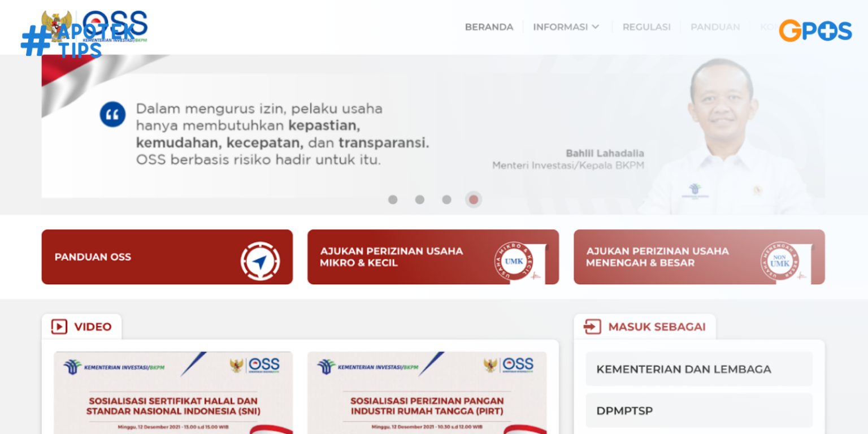Select KEMENTERIAN DAN LEMBAGA login option
This screenshot has height=434, width=868.
(x=699, y=368)
